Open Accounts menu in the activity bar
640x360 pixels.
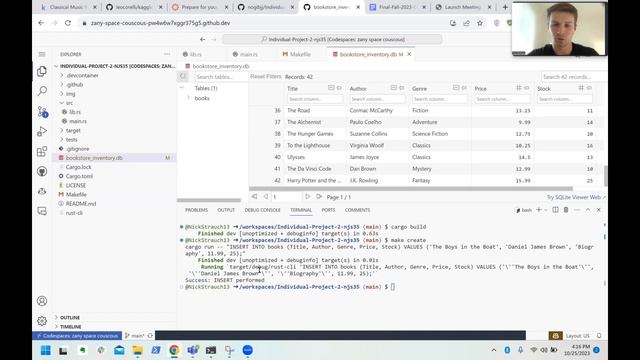(42, 301)
